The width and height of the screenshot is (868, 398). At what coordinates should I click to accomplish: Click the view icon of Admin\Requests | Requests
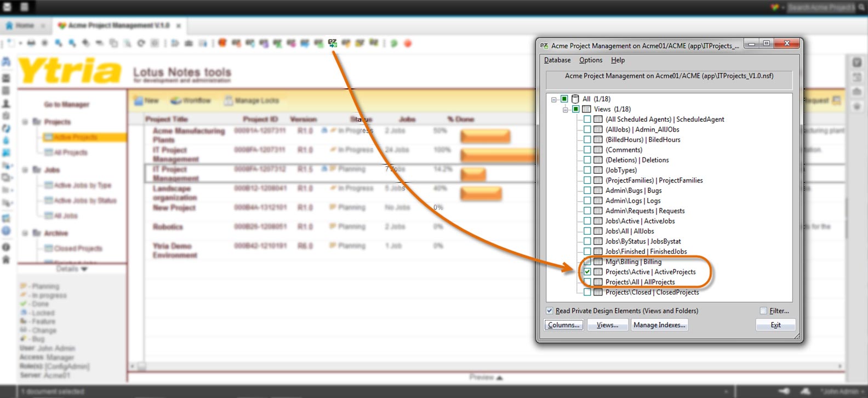click(598, 211)
